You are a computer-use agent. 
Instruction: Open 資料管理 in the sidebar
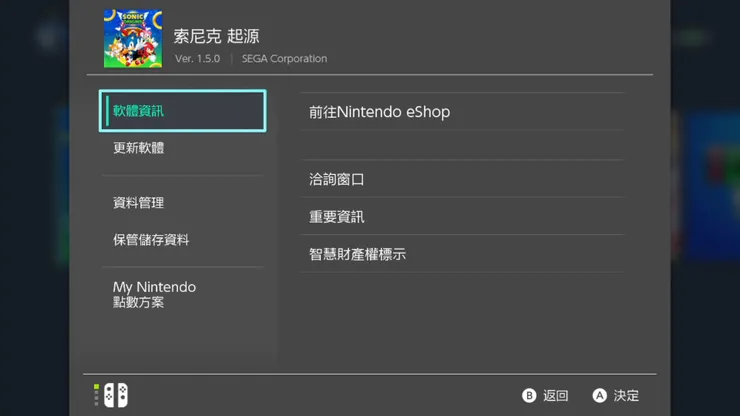pos(183,203)
